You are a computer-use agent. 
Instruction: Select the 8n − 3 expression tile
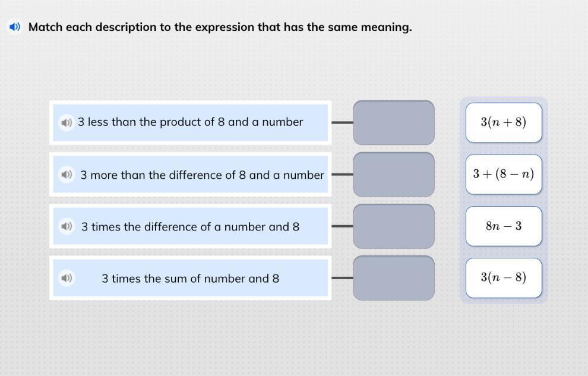(x=504, y=226)
